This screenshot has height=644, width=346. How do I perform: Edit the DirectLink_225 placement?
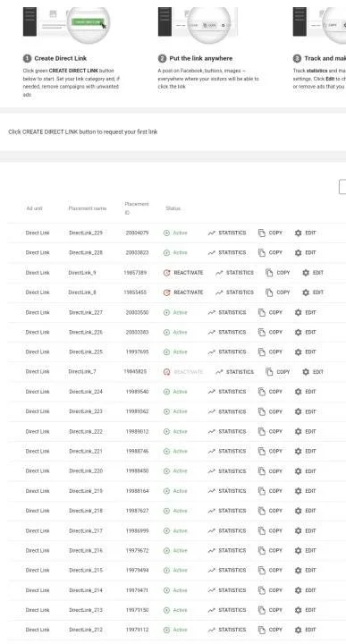[x=306, y=352]
